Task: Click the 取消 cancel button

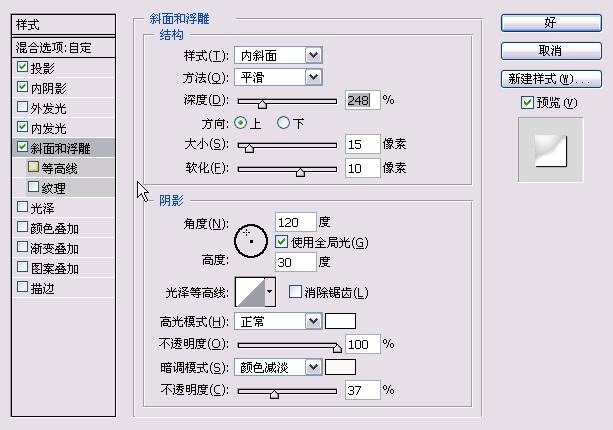Action: (x=551, y=51)
